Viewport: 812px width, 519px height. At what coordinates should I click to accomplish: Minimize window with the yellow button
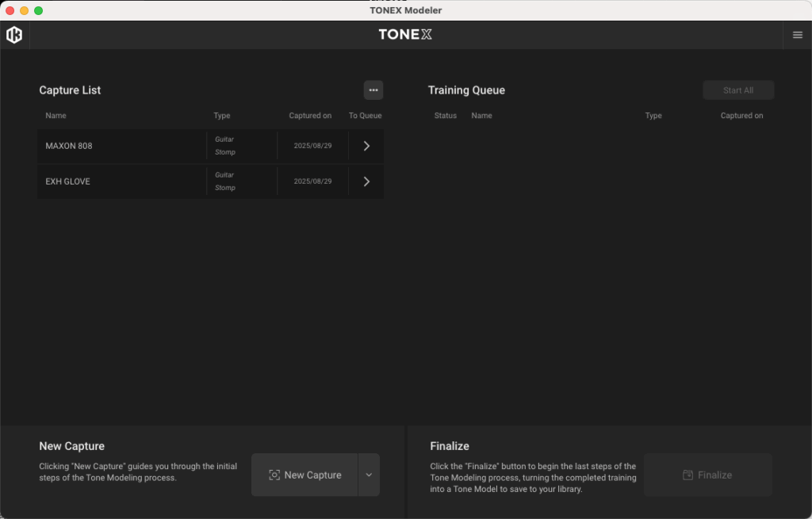25,10
